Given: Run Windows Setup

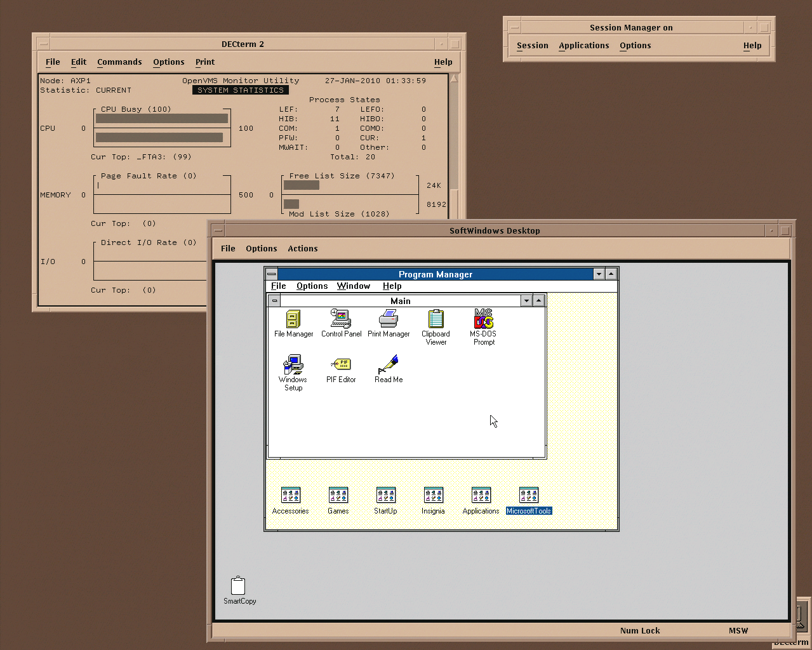Looking at the screenshot, I should 293,365.
